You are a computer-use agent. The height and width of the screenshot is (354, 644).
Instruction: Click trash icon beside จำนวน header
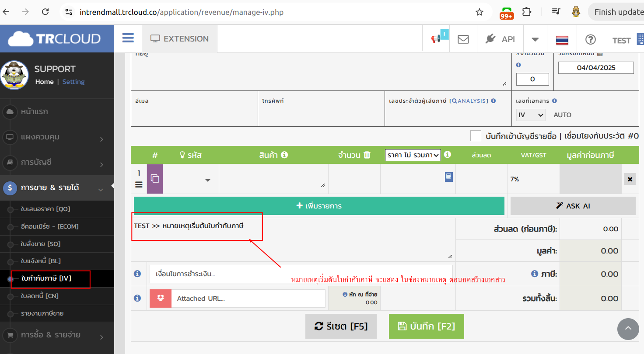point(367,155)
